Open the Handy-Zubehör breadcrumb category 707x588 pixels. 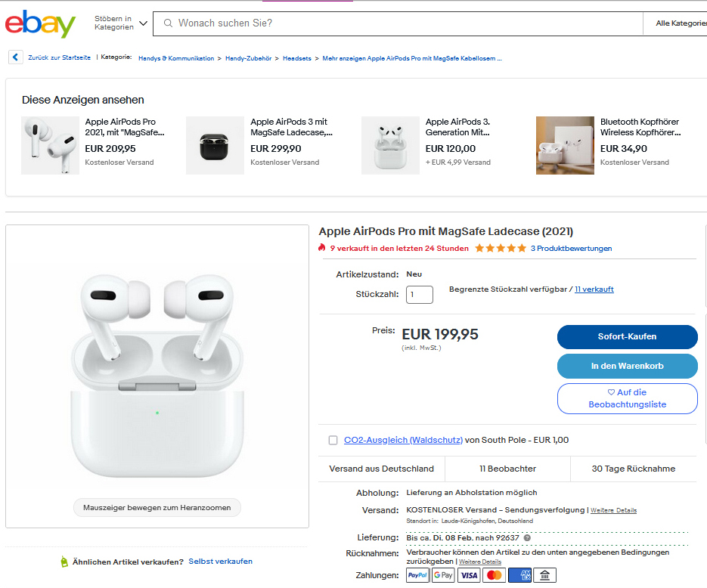[250, 58]
